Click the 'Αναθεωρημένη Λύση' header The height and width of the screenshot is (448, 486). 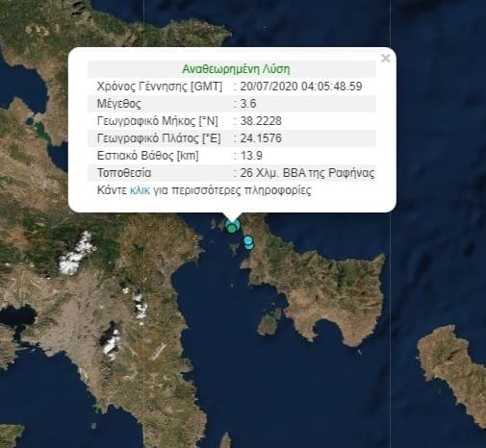(x=236, y=69)
